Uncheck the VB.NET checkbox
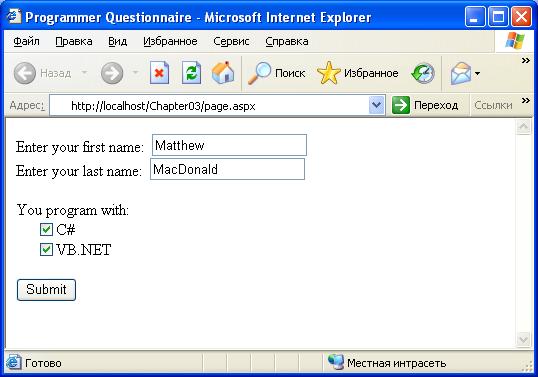Screen dimensions: 538x377 46,249
